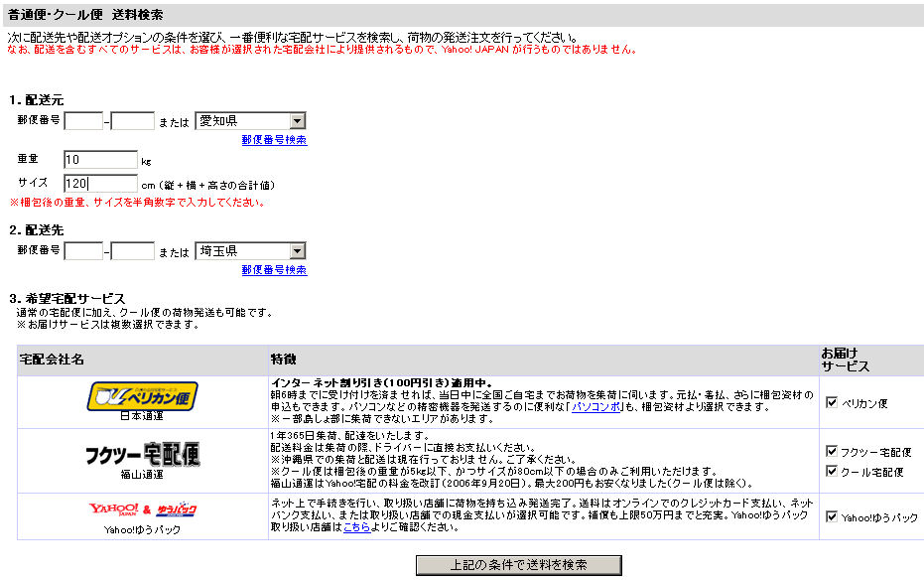Click the こちら link for ゆうパック stores
This screenshot has height=580, width=924.
coord(356,527)
